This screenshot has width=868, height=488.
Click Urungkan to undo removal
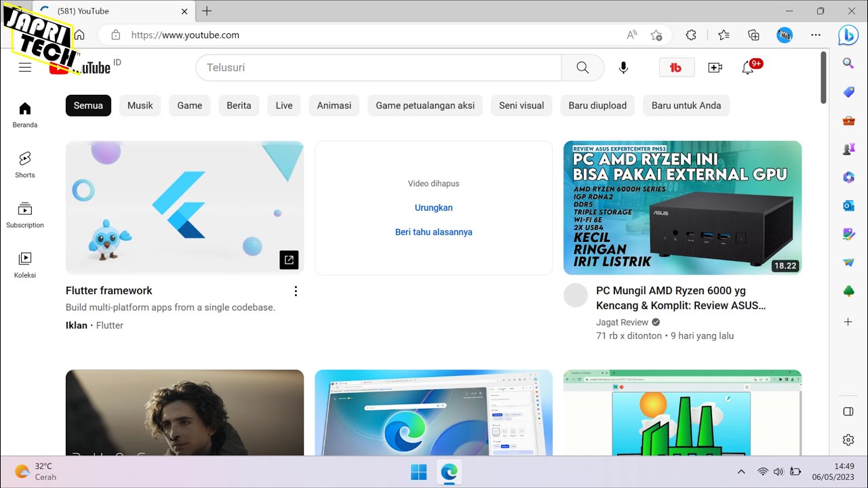coord(434,208)
